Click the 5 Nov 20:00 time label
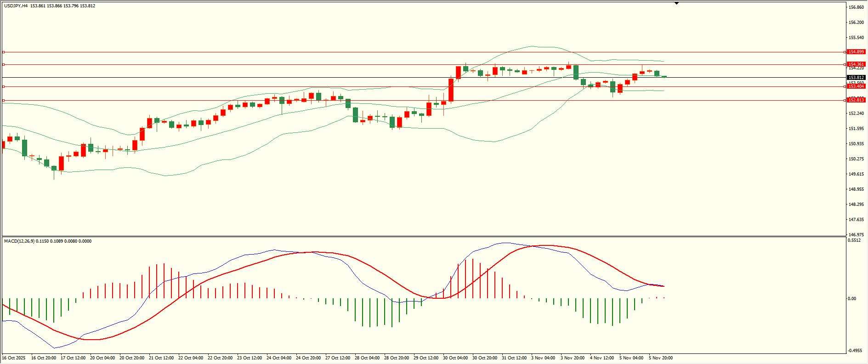This screenshot has width=868, height=364. coord(661,358)
